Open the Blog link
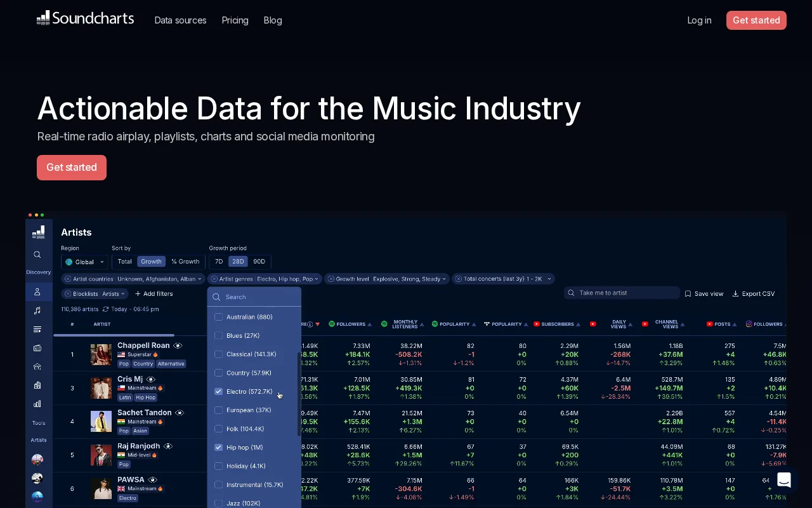 click(x=273, y=20)
